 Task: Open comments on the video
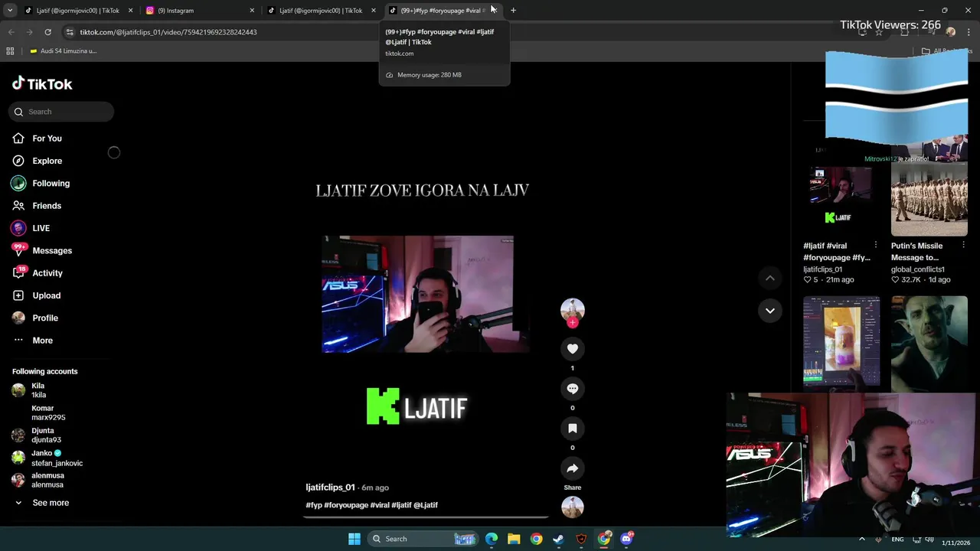(572, 389)
